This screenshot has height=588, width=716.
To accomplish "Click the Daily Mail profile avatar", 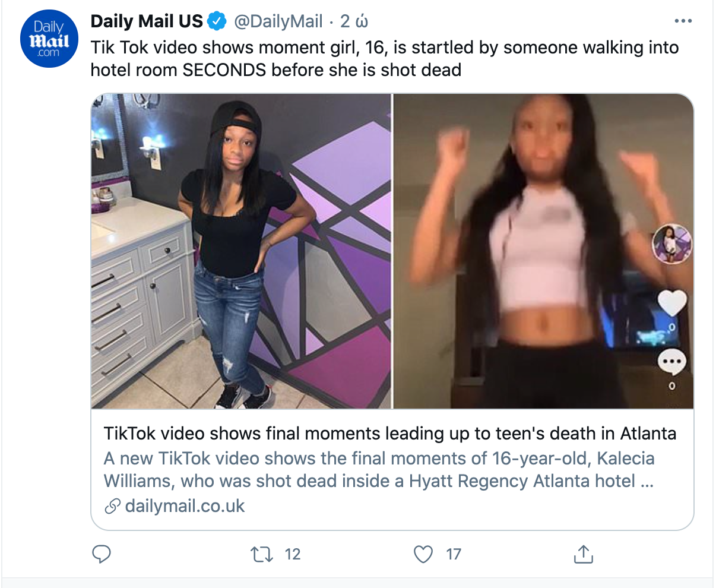I will (49, 38).
